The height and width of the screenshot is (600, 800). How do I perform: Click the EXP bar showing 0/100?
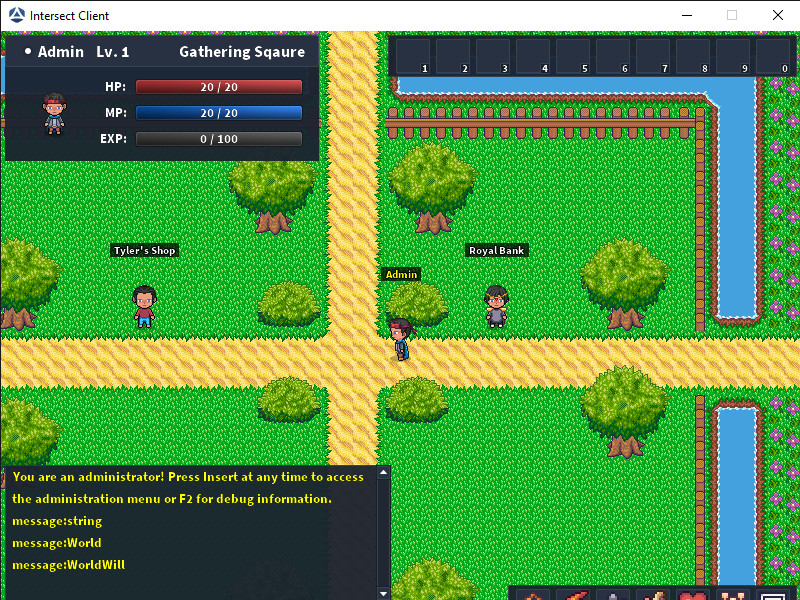tap(219, 138)
